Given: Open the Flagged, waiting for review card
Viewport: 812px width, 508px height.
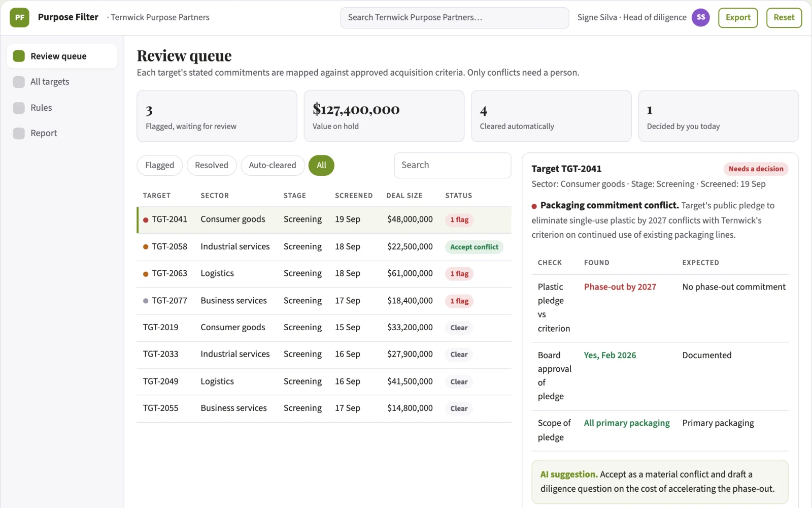Looking at the screenshot, I should [x=217, y=116].
